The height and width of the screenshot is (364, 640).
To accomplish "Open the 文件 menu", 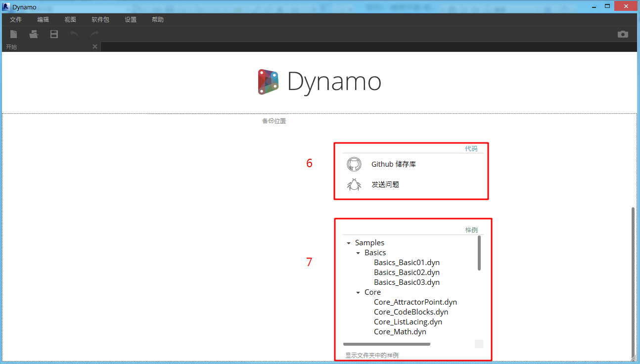I will point(16,20).
